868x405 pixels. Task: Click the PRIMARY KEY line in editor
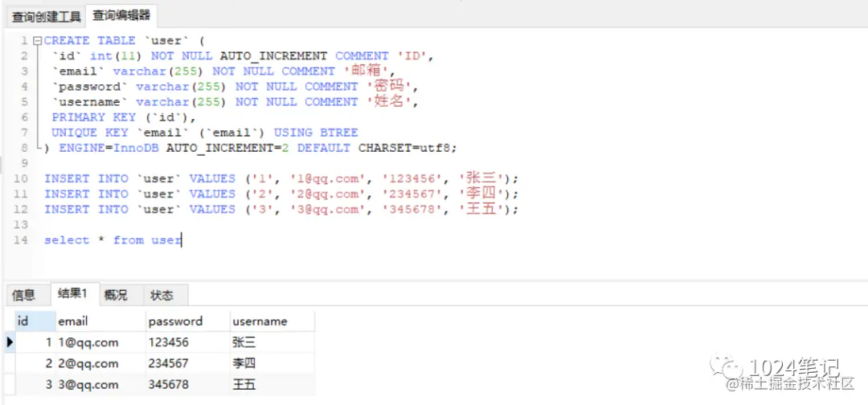(124, 117)
